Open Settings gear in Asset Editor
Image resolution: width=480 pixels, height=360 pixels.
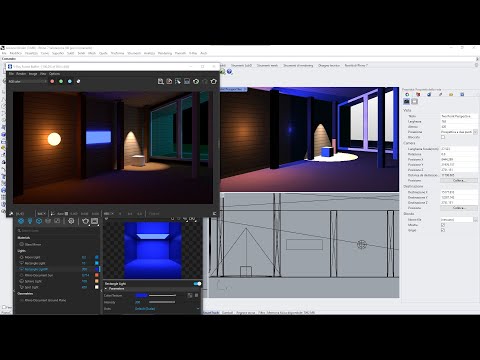(x=71, y=221)
